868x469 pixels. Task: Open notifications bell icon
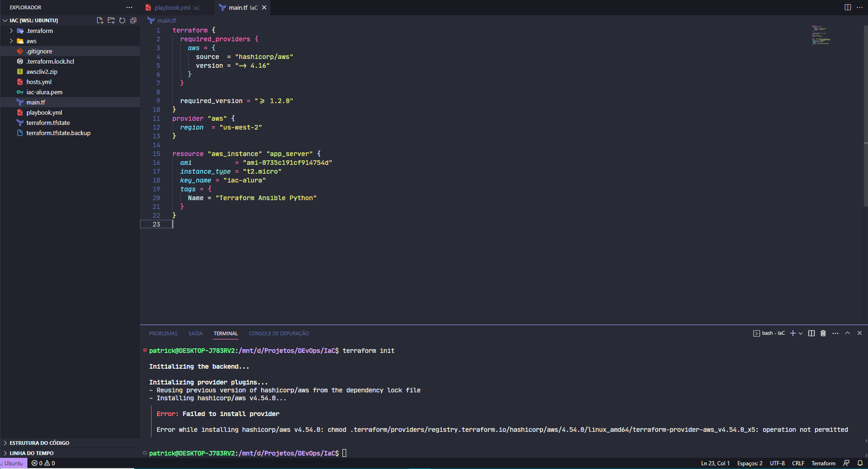tap(860, 463)
